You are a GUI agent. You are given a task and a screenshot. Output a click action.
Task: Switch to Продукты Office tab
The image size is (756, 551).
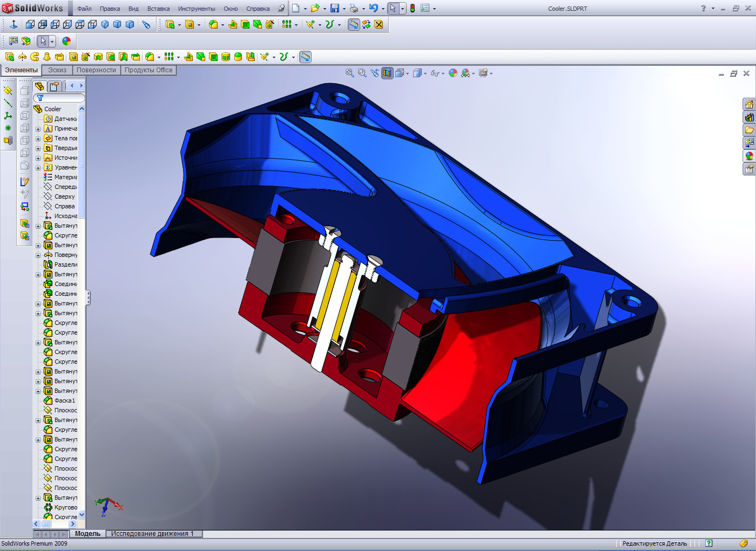(x=148, y=70)
